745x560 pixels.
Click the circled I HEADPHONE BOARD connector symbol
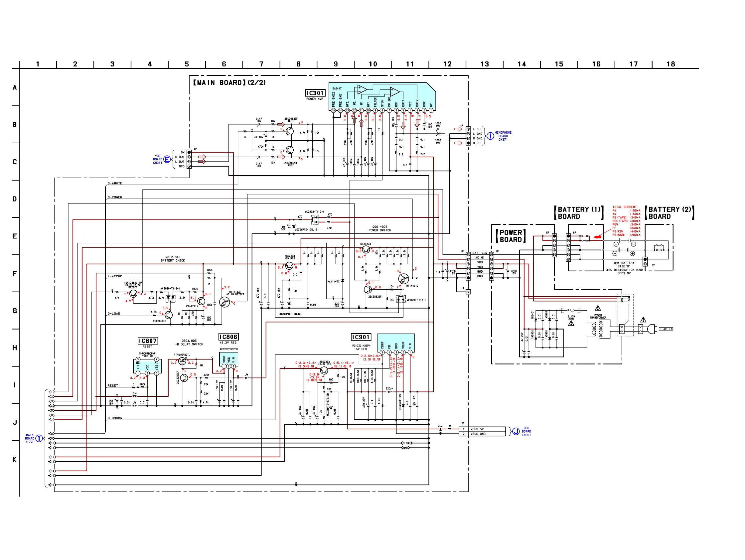(490, 136)
